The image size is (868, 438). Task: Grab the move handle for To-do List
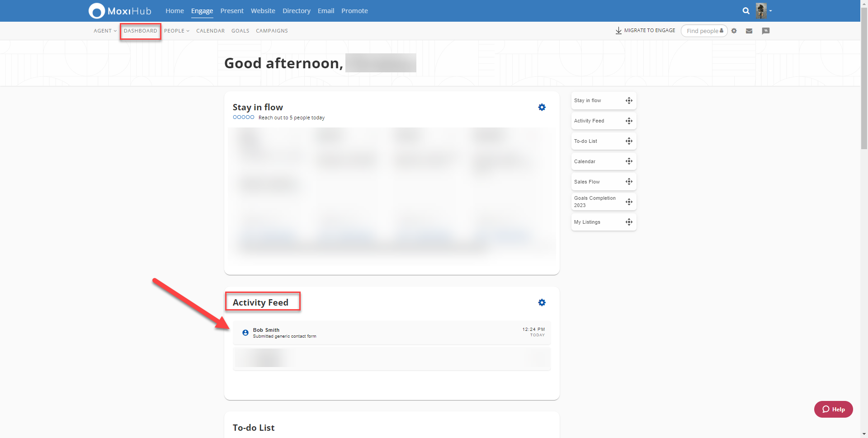click(x=629, y=141)
